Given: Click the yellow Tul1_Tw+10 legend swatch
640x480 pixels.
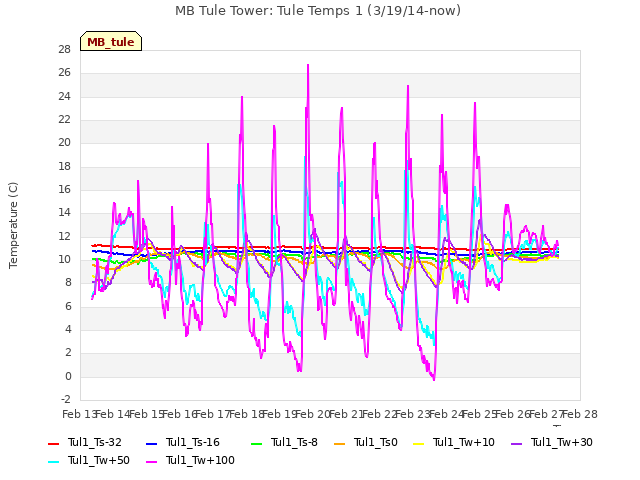Looking at the screenshot, I should [x=419, y=444].
